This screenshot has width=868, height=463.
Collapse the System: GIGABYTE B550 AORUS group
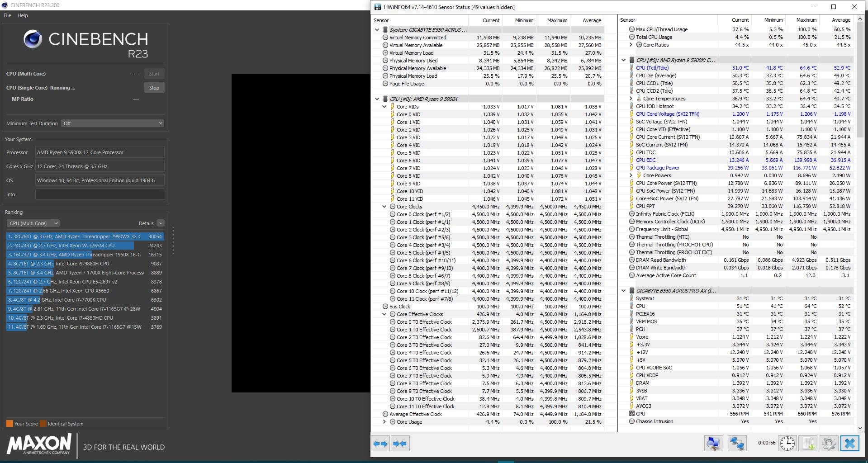377,30
